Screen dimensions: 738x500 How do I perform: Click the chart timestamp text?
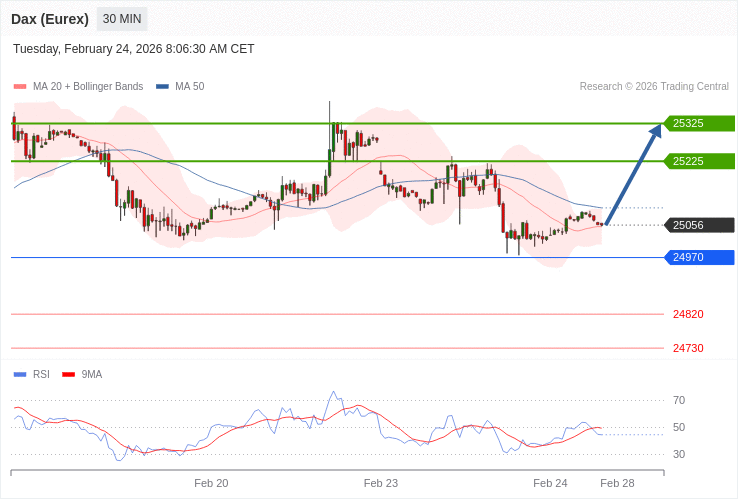click(x=134, y=49)
